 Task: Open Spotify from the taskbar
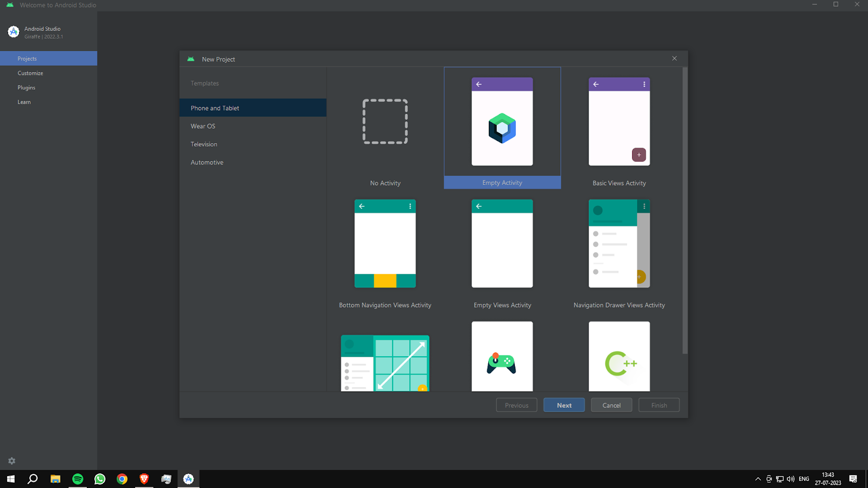[78, 479]
